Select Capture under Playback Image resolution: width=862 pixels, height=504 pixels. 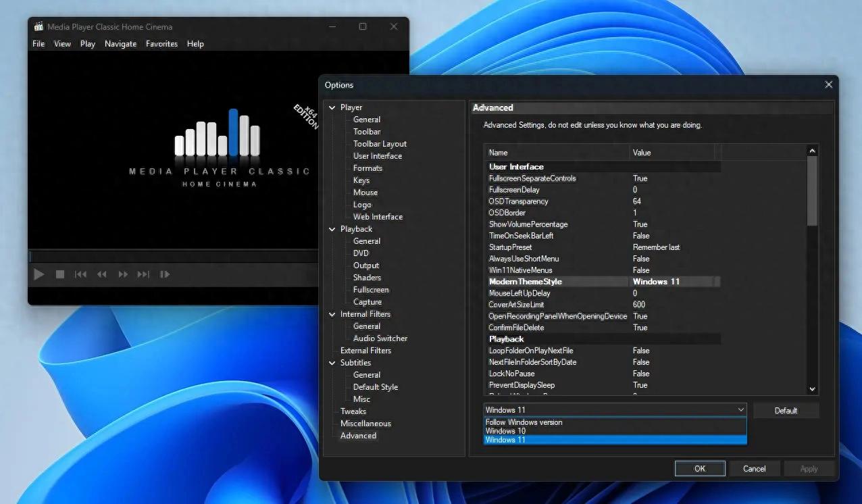(367, 302)
